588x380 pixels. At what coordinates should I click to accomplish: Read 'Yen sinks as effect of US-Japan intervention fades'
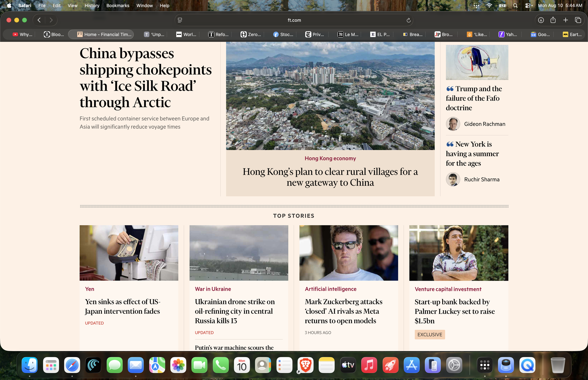pos(123,306)
